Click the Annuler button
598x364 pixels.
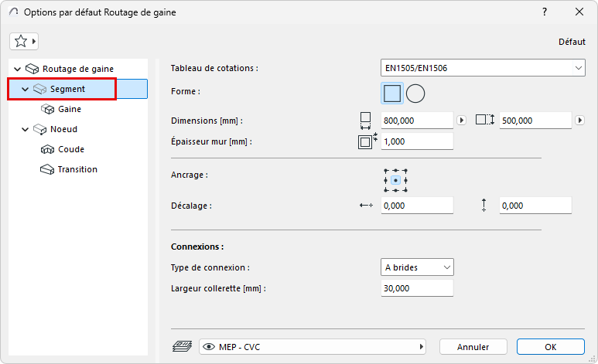click(473, 347)
